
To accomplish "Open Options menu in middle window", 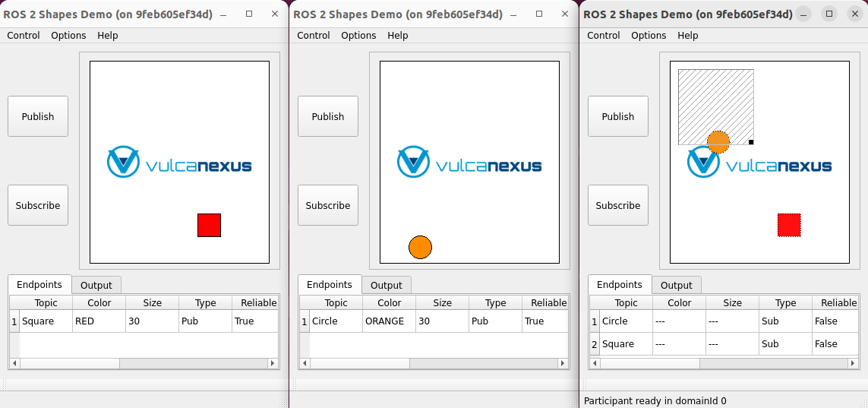I will coord(358,36).
